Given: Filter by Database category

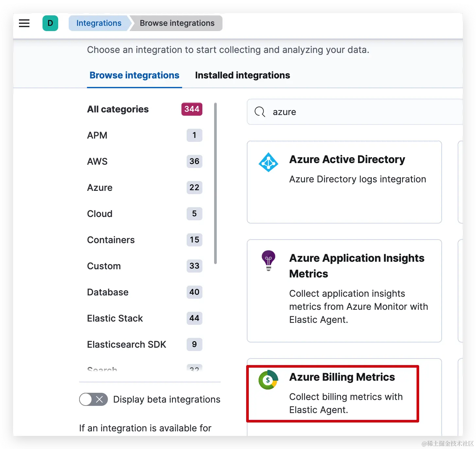Looking at the screenshot, I should pyautogui.click(x=144, y=292).
